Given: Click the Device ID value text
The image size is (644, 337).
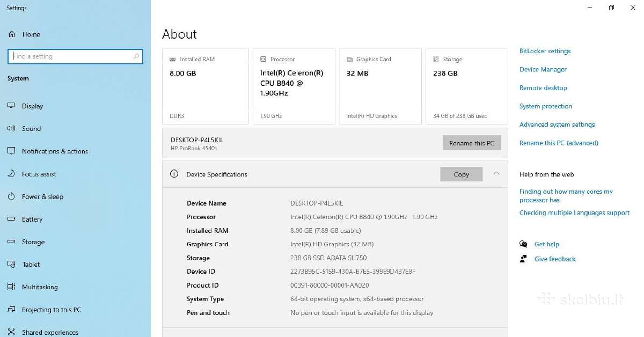Looking at the screenshot, I should tap(353, 272).
